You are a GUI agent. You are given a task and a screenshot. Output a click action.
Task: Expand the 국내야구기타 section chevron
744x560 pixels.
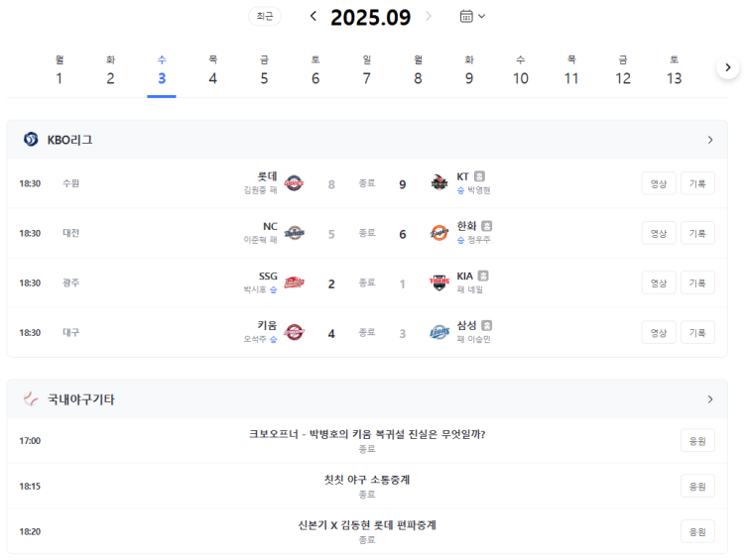[x=710, y=399]
